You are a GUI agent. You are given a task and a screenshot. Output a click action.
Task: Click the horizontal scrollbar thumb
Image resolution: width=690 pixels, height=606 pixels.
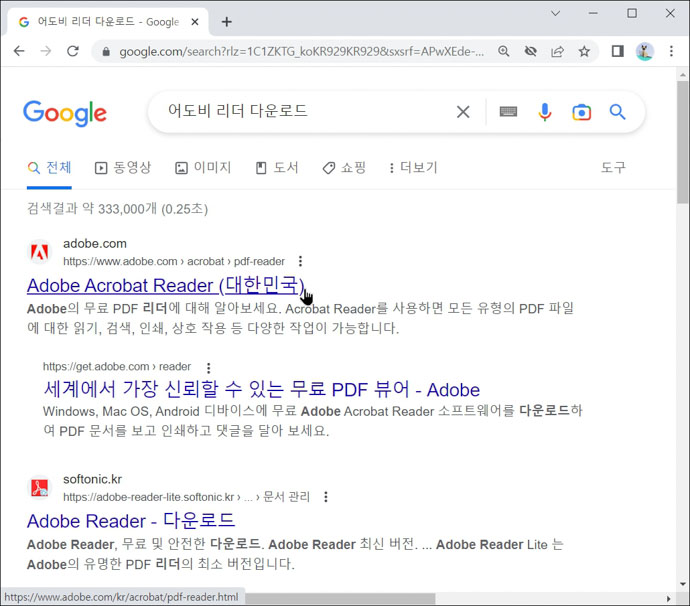[x=340, y=599]
